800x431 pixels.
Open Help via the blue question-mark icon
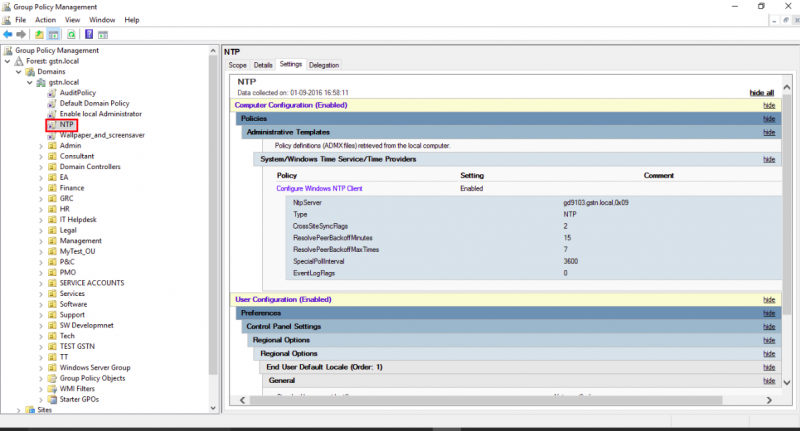[x=89, y=34]
